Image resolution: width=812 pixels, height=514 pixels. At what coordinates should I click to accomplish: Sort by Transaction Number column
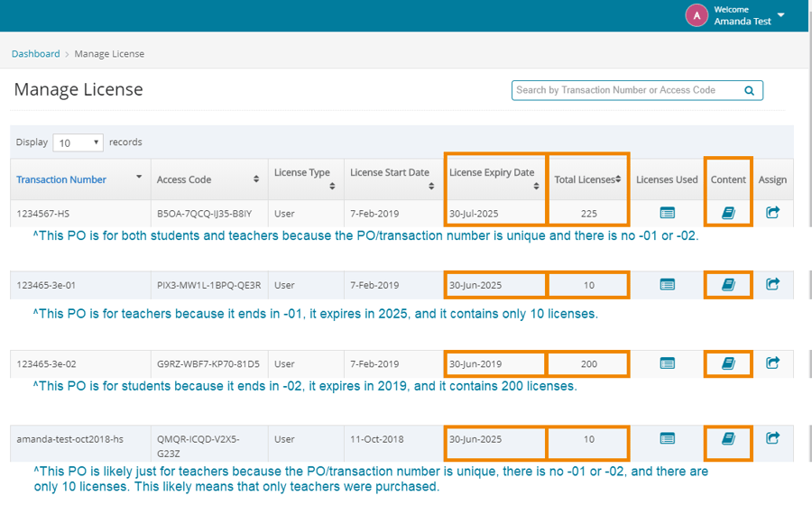click(x=61, y=179)
